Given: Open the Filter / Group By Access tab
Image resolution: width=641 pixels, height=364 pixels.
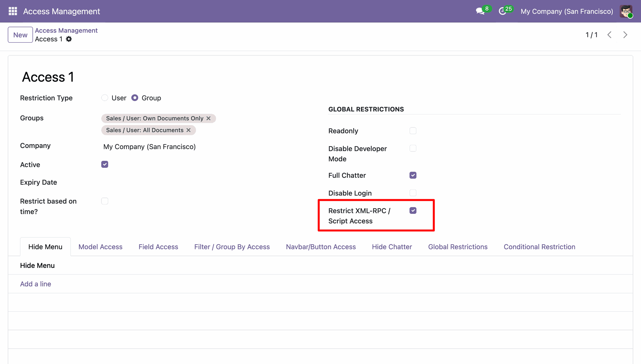Looking at the screenshot, I should [232, 247].
